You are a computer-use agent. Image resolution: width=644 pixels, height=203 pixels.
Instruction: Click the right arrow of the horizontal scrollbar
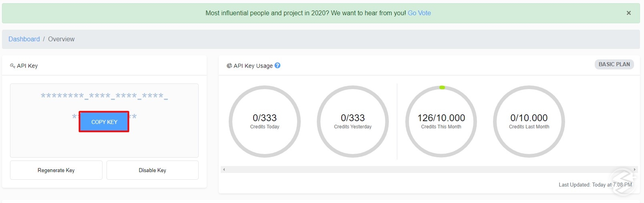634,170
